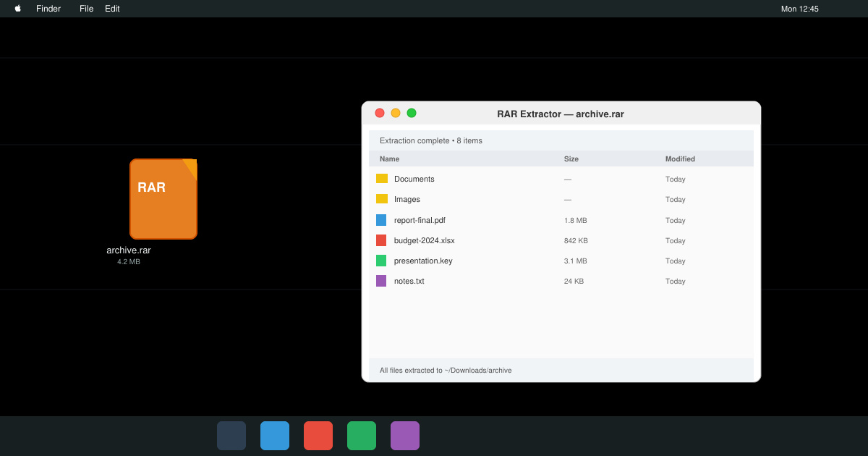Select the Documents folder icon
868x456 pixels.
(x=381, y=179)
